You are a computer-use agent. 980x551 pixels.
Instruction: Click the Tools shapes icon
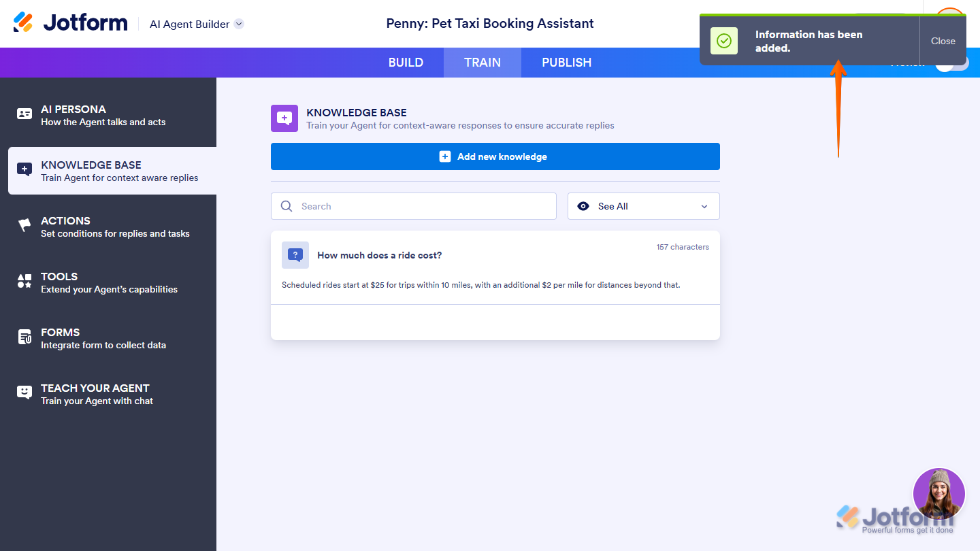pyautogui.click(x=24, y=282)
